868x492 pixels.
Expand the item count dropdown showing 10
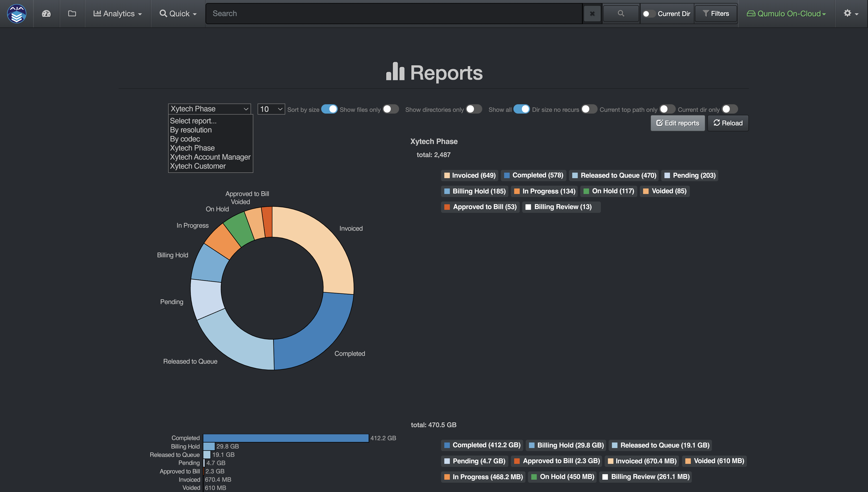point(271,109)
